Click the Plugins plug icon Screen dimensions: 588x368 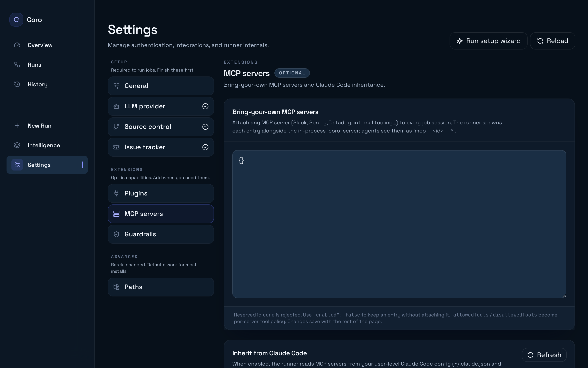[116, 193]
